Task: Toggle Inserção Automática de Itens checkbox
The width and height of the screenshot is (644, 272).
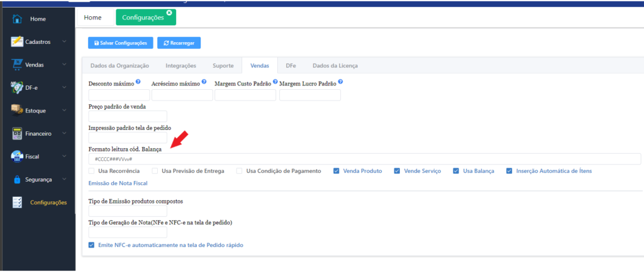Action: pos(509,171)
